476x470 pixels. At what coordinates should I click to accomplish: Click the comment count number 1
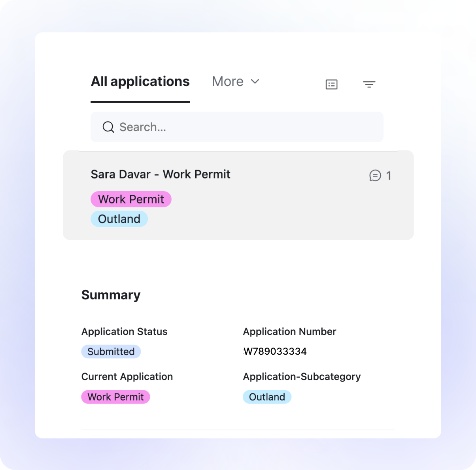pos(389,175)
